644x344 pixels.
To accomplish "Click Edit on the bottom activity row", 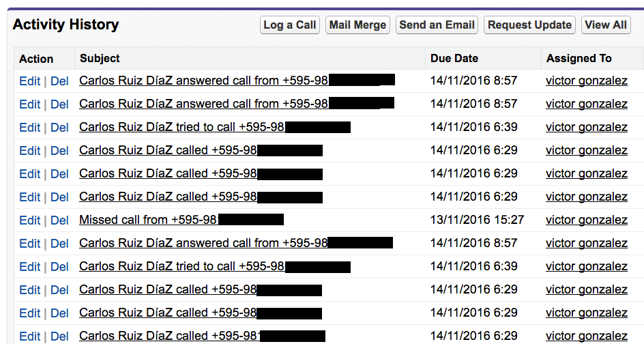I will click(29, 336).
